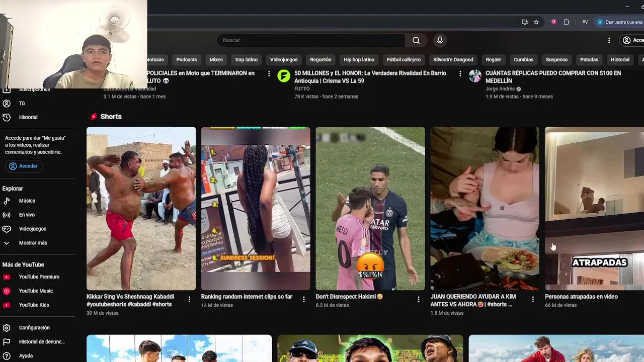Open options for Ranking random internet clips short

pyautogui.click(x=303, y=299)
